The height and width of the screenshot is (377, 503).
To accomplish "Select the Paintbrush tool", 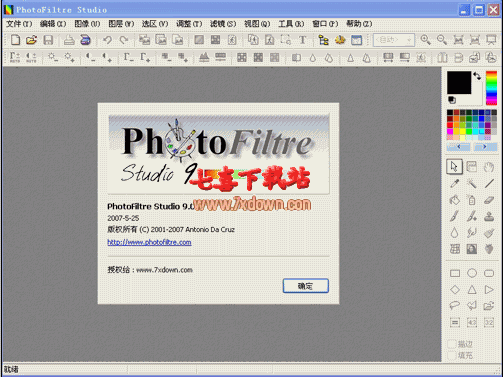I will tap(454, 216).
